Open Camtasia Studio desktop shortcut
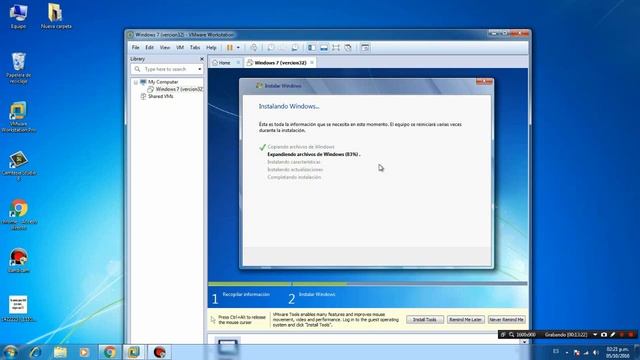Screen dimensions: 640x360 [18, 166]
